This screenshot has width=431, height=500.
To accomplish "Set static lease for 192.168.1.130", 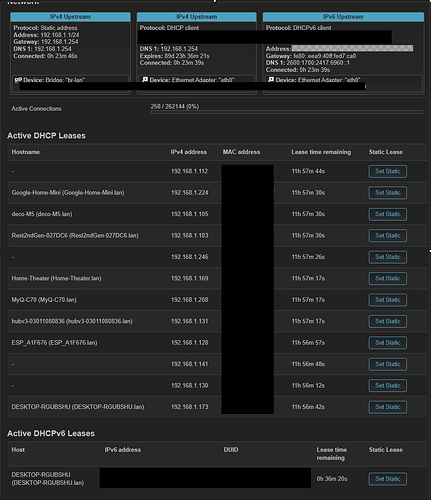I will 388,386.
